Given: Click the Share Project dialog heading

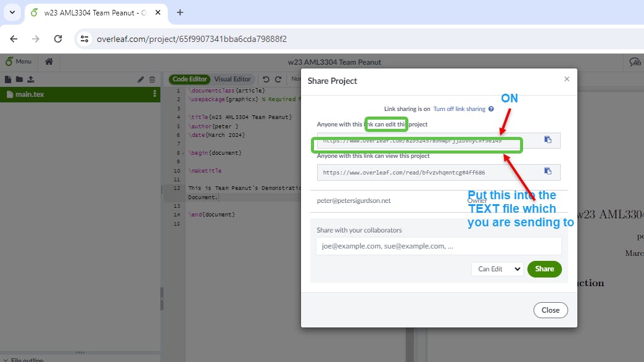Looking at the screenshot, I should pos(332,81).
